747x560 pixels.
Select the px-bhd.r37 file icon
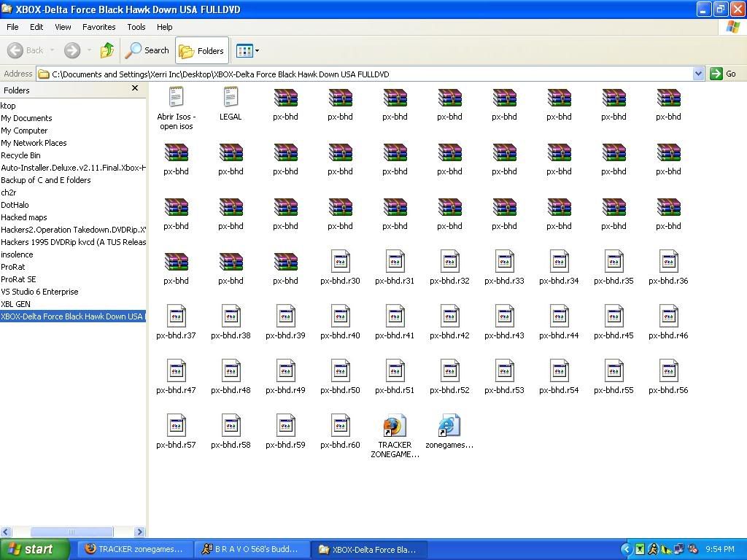(x=176, y=316)
